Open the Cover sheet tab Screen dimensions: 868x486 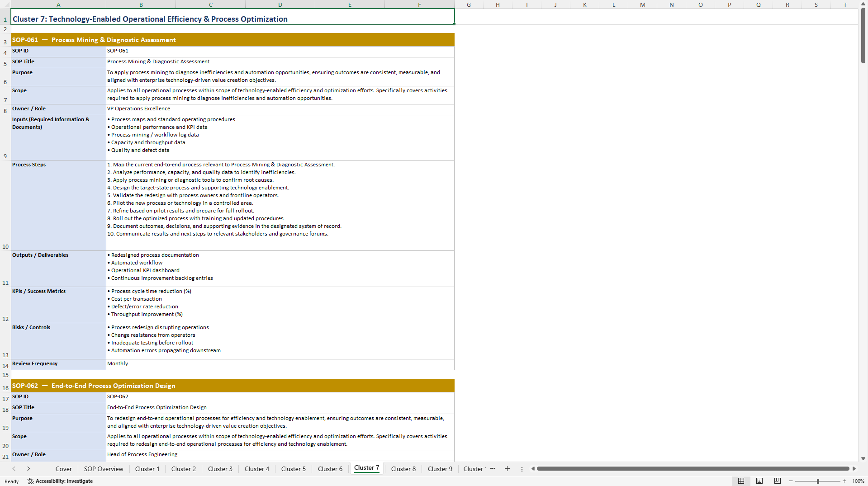click(x=64, y=469)
